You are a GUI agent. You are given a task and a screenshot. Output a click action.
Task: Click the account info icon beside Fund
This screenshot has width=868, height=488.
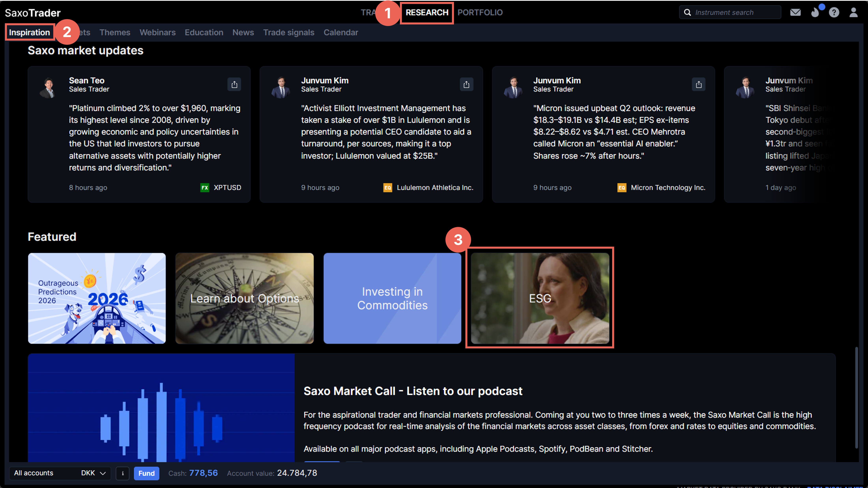123,473
